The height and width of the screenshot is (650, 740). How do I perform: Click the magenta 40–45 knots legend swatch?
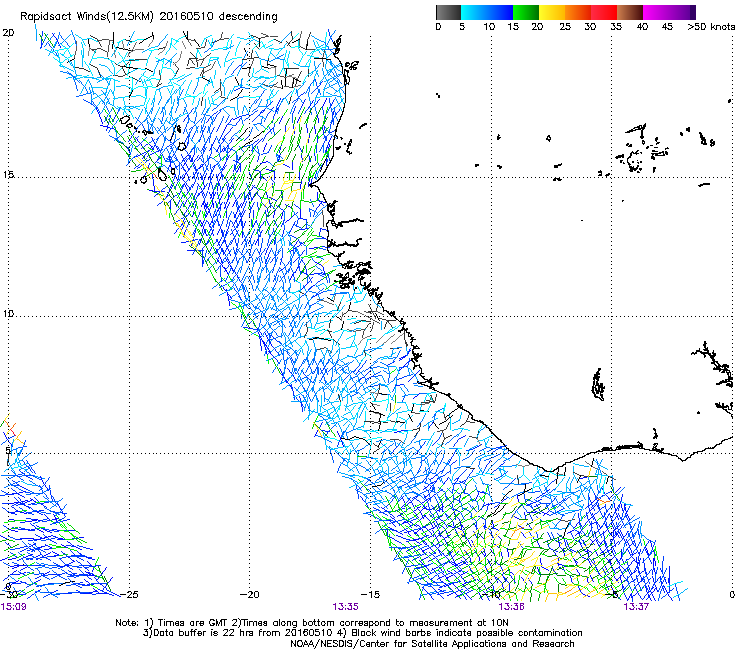656,12
